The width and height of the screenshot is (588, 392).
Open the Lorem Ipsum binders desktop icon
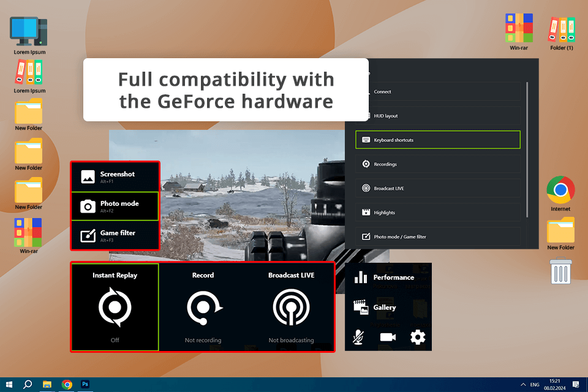[29, 77]
